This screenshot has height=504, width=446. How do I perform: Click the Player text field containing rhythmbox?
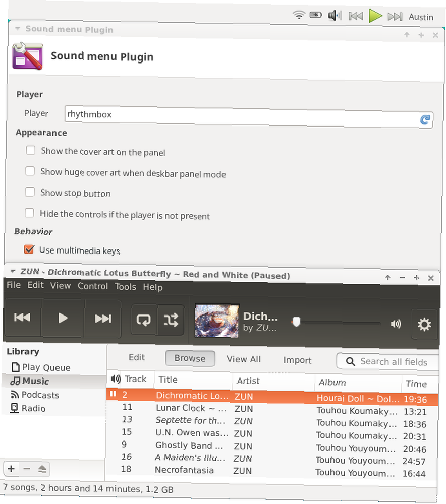[x=248, y=117]
